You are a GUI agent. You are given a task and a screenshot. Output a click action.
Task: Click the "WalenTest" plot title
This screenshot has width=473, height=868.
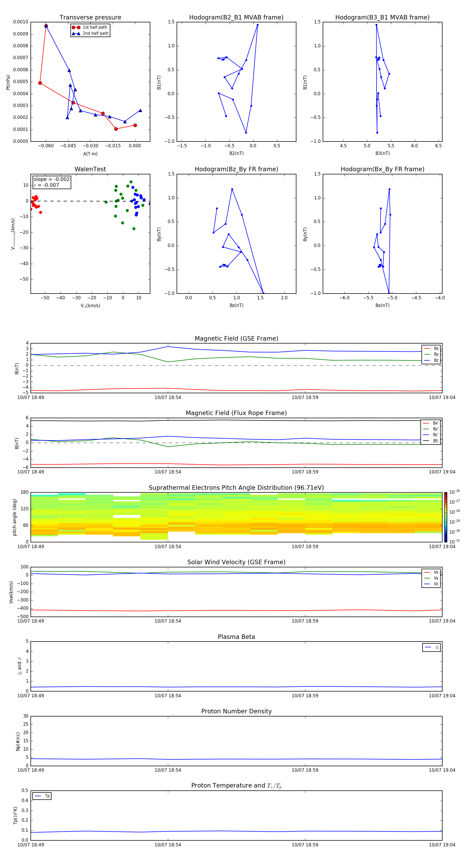[90, 169]
